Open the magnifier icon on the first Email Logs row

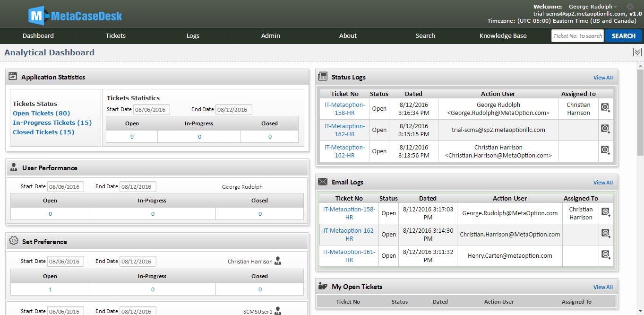pyautogui.click(x=606, y=212)
